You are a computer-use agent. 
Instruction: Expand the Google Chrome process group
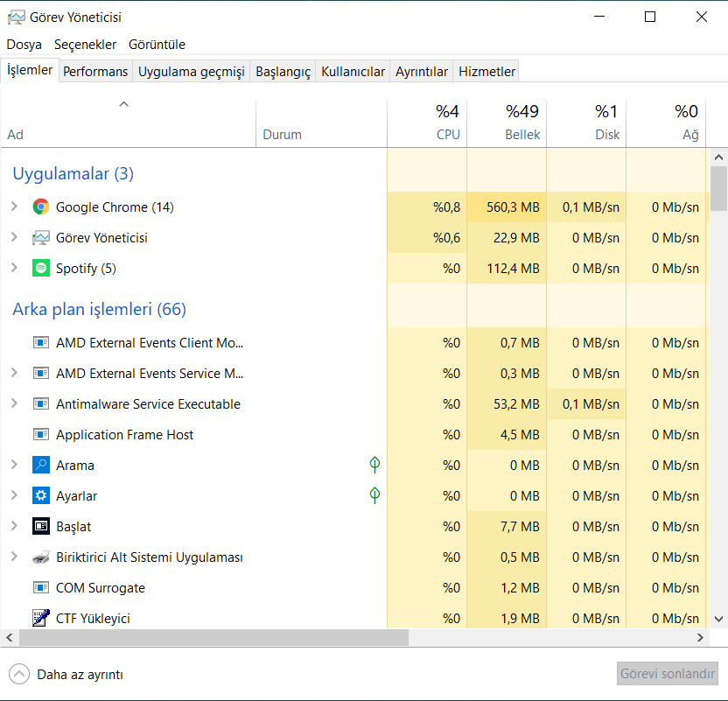(x=14, y=207)
